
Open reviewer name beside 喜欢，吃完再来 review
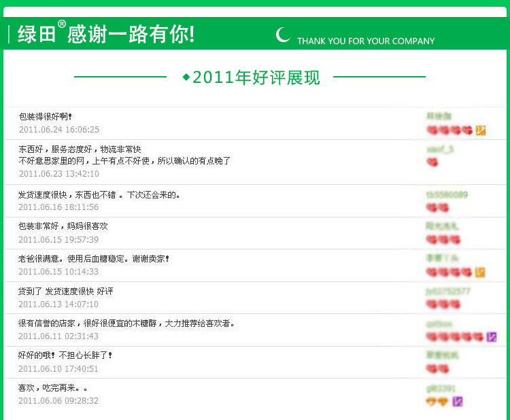coord(441,388)
